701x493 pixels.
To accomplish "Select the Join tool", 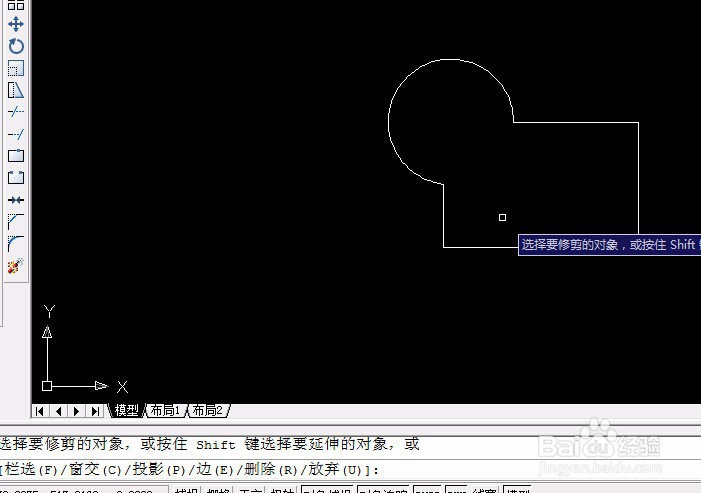I will tap(16, 200).
